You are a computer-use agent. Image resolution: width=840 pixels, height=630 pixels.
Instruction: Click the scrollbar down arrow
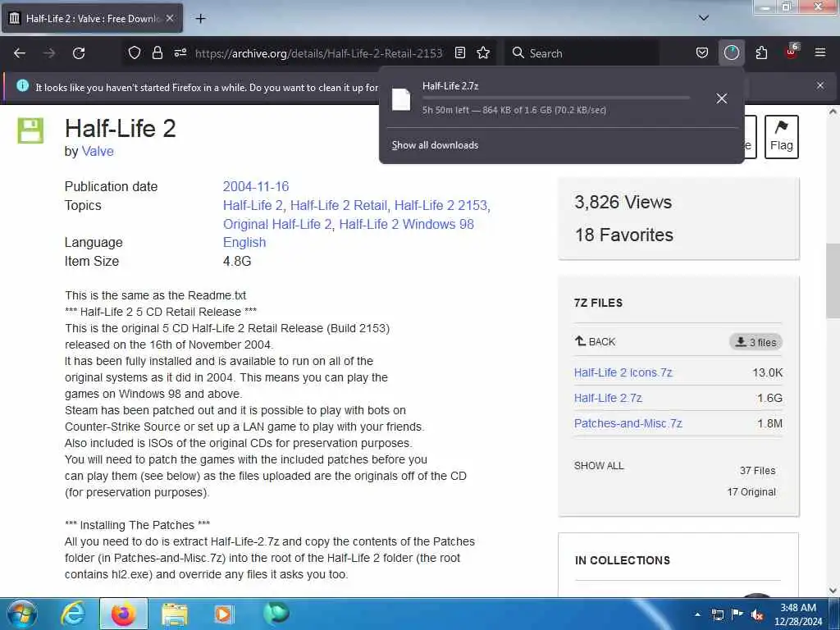pyautogui.click(x=833, y=591)
